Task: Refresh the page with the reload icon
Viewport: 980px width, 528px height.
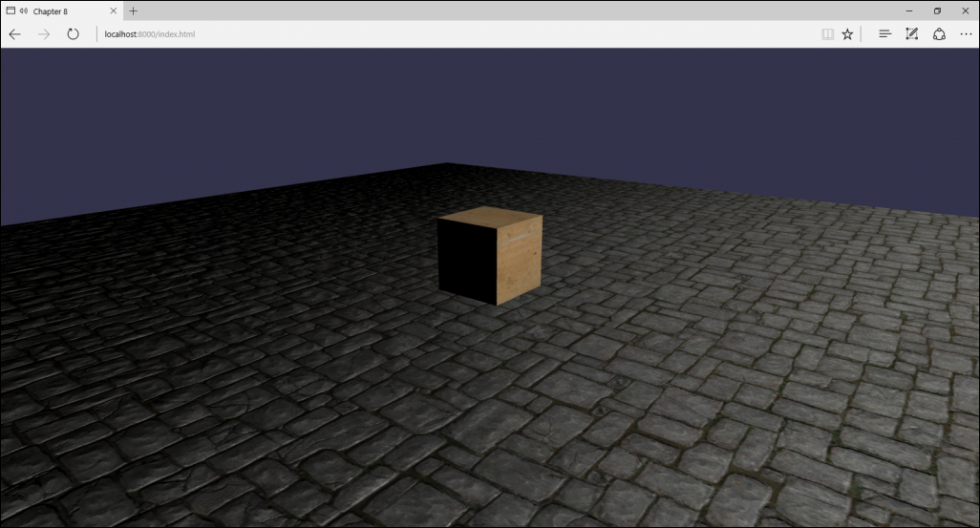Action: tap(73, 34)
